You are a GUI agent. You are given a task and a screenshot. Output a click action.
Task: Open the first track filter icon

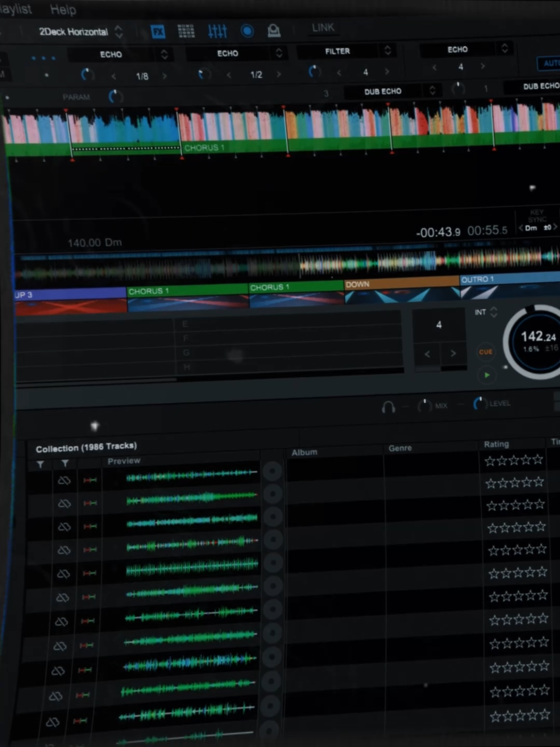coord(40,464)
